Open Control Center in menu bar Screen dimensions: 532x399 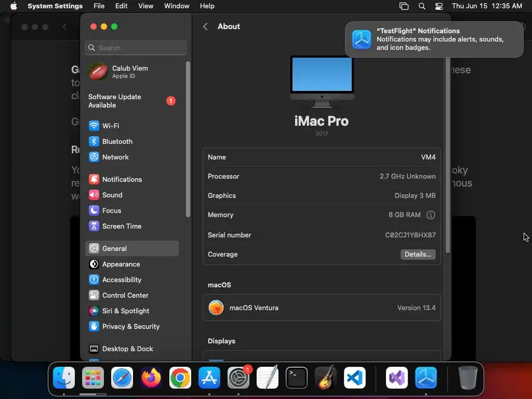(x=439, y=6)
